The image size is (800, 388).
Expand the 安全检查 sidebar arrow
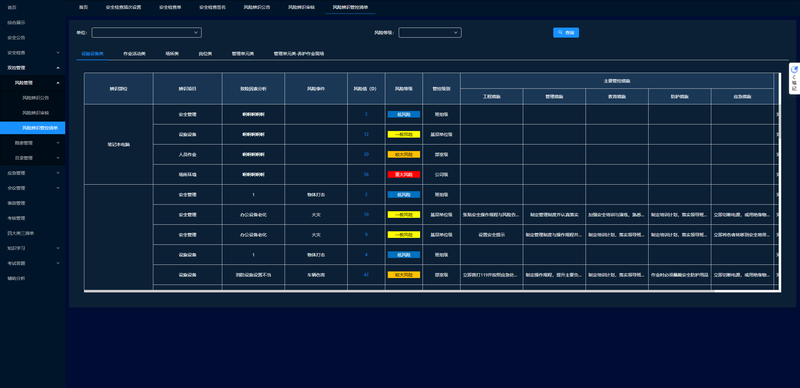pos(58,53)
